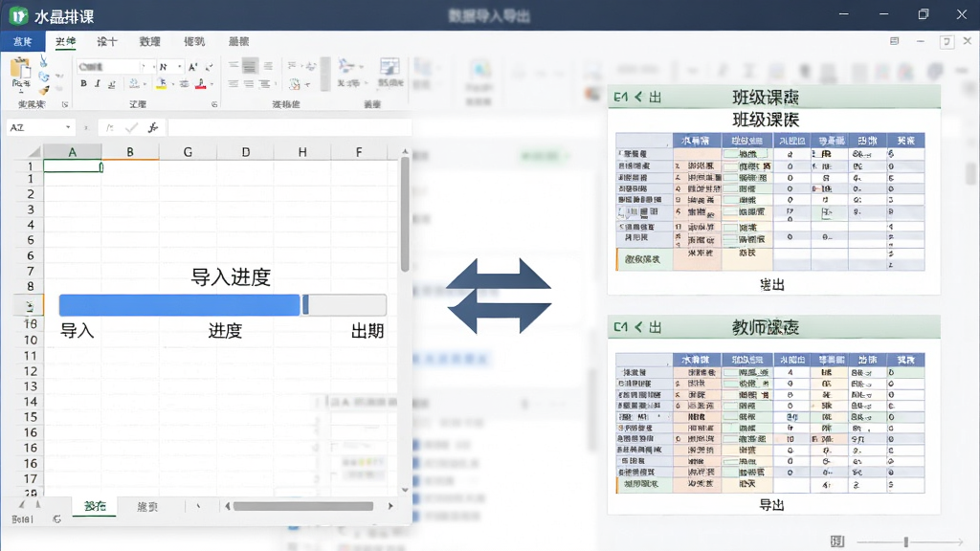Toggle Italic formatting button

(98, 83)
